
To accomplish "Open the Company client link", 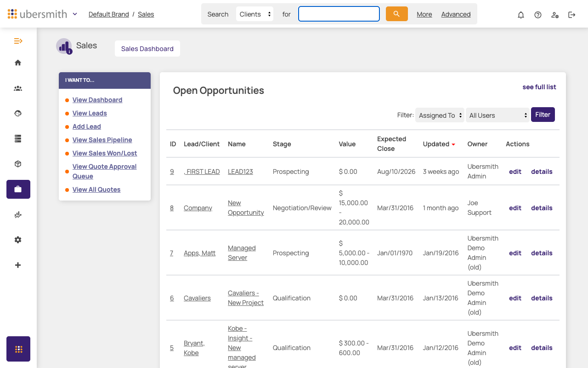I will point(198,208).
